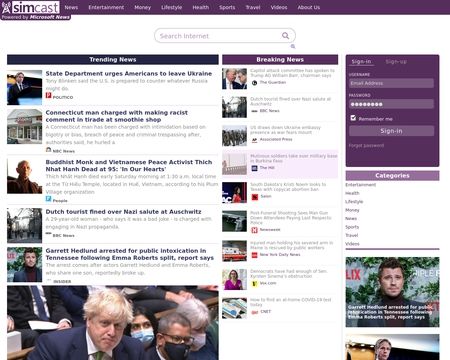Click the Politico source icon
The image size is (450, 360).
point(48,95)
